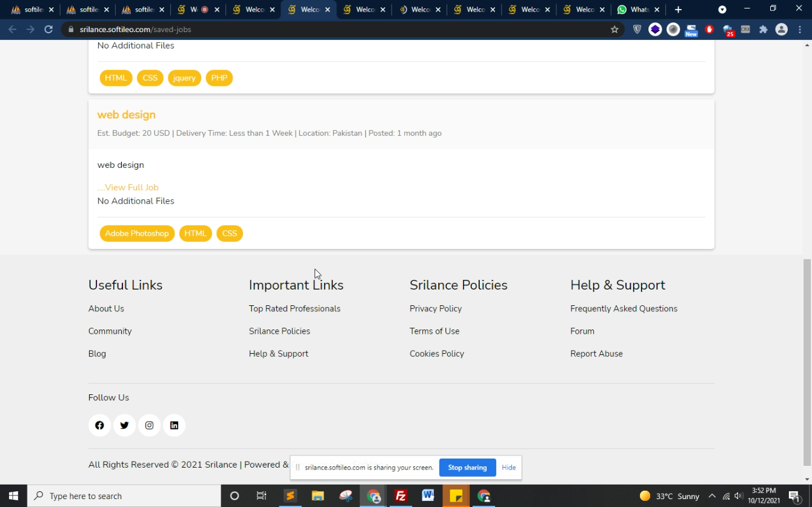Image resolution: width=812 pixels, height=507 pixels.
Task: Open Microsoft Word from the taskbar
Action: [428, 495]
